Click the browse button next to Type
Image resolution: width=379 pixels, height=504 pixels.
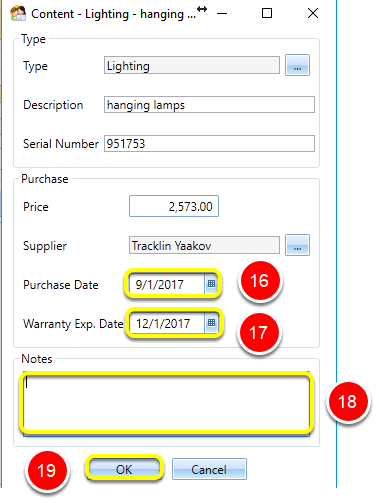point(297,65)
